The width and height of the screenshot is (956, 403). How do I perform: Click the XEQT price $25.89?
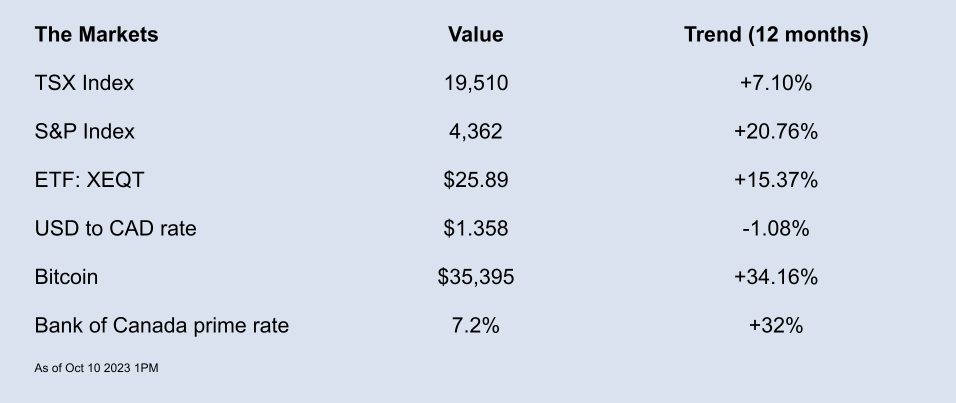[476, 180]
